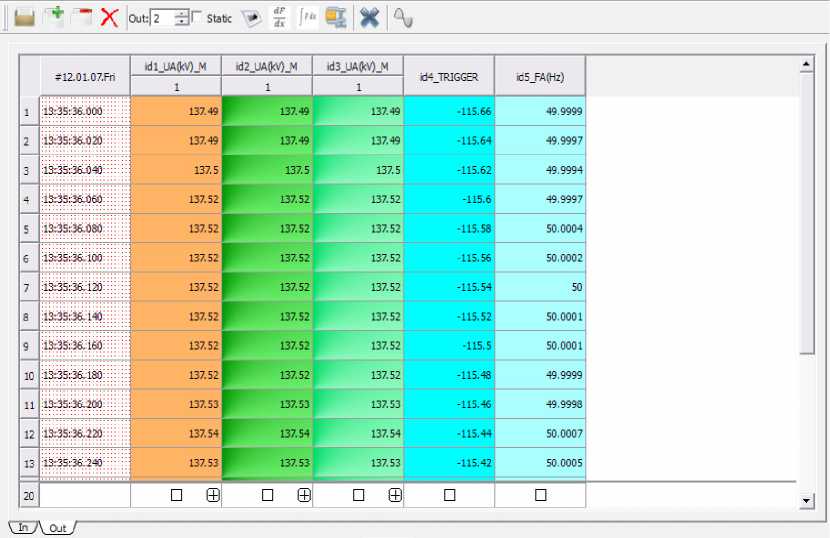The height and width of the screenshot is (538, 830).
Task: Toggle checkbox under id5_FA(Hz) column
Action: (x=540, y=495)
